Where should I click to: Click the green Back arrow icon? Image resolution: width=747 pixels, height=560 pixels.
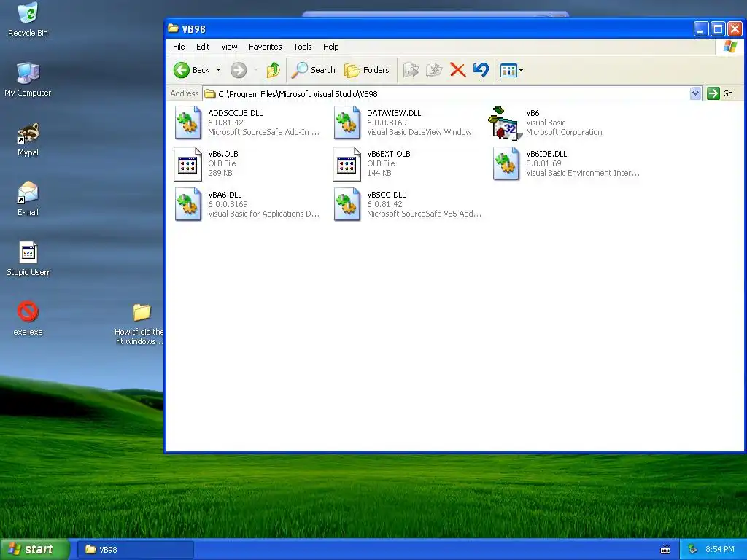coord(181,70)
